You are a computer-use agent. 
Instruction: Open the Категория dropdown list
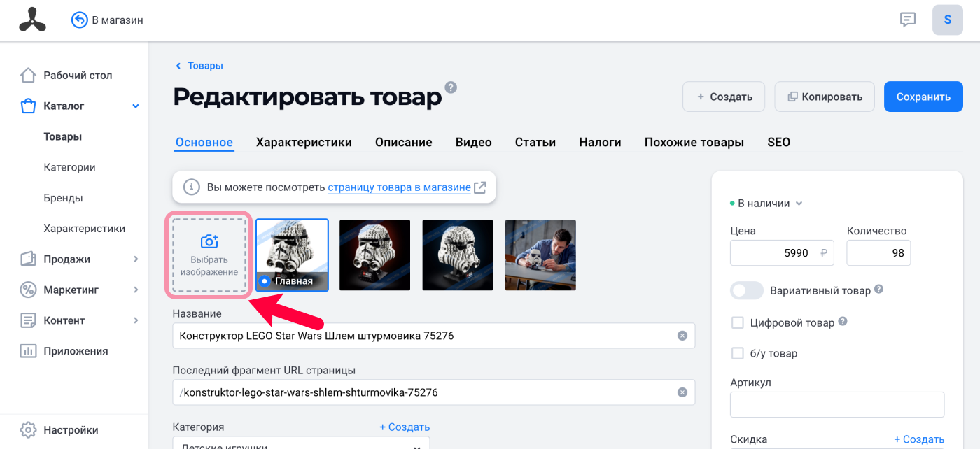[x=301, y=443]
